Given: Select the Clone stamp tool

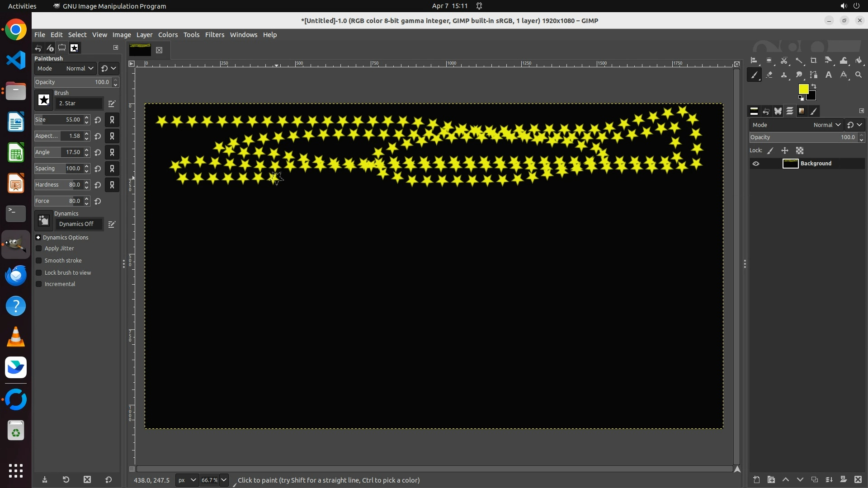Looking at the screenshot, I should coord(784,75).
